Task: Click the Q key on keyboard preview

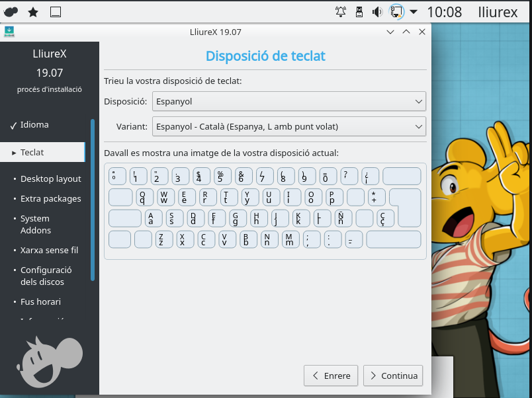Action: [144, 197]
